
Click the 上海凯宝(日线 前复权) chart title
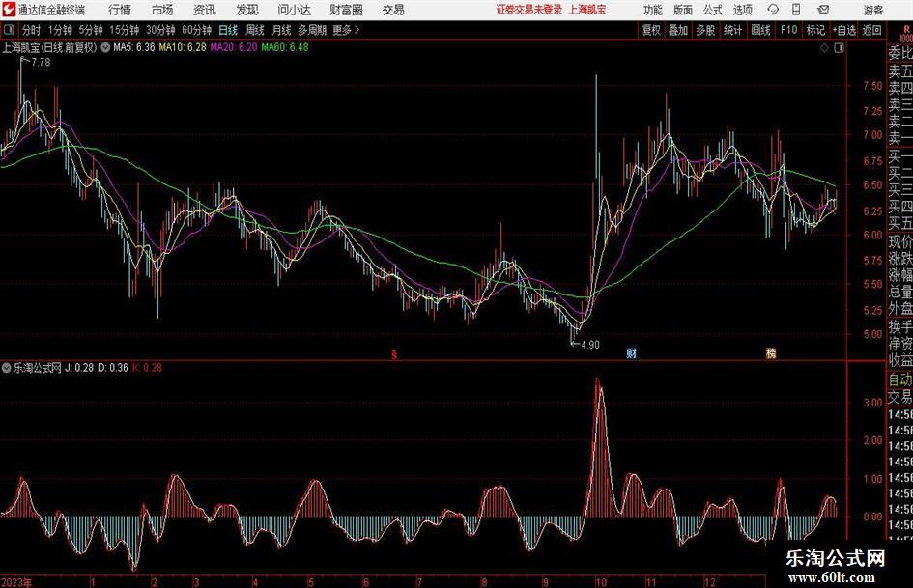click(x=49, y=47)
